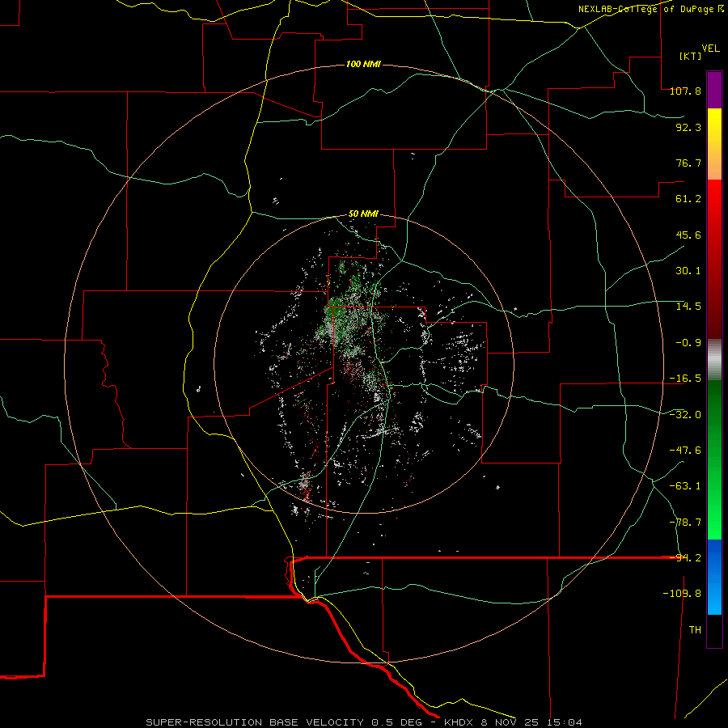
Task: Click the gray near-zero segment of color bar
Action: [714, 360]
